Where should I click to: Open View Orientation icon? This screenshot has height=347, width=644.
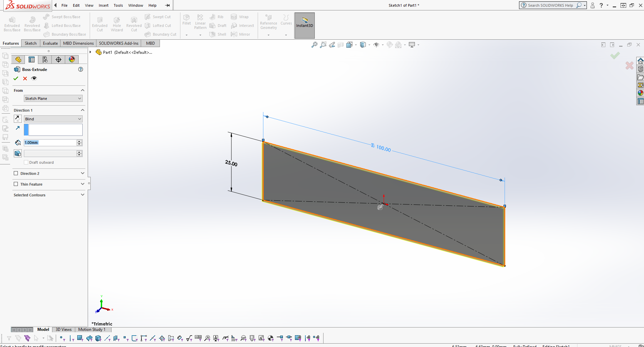349,45
